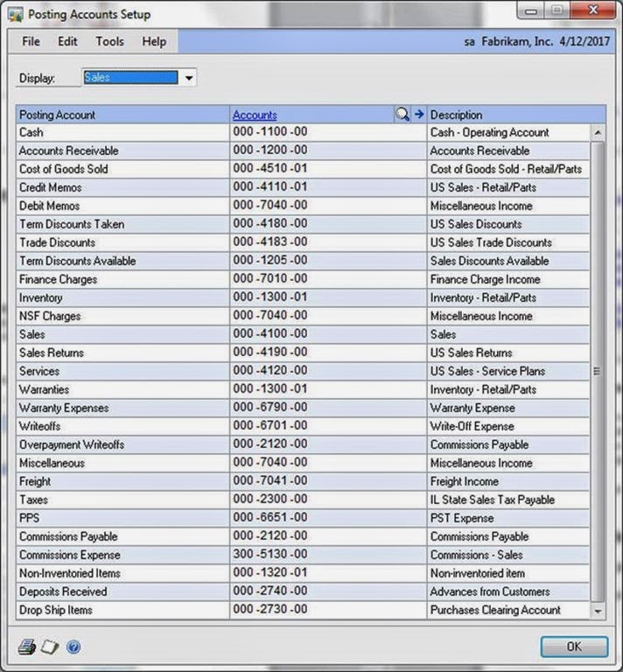Select the Freight posting account row
This screenshot has height=672, width=623.
coord(122,481)
